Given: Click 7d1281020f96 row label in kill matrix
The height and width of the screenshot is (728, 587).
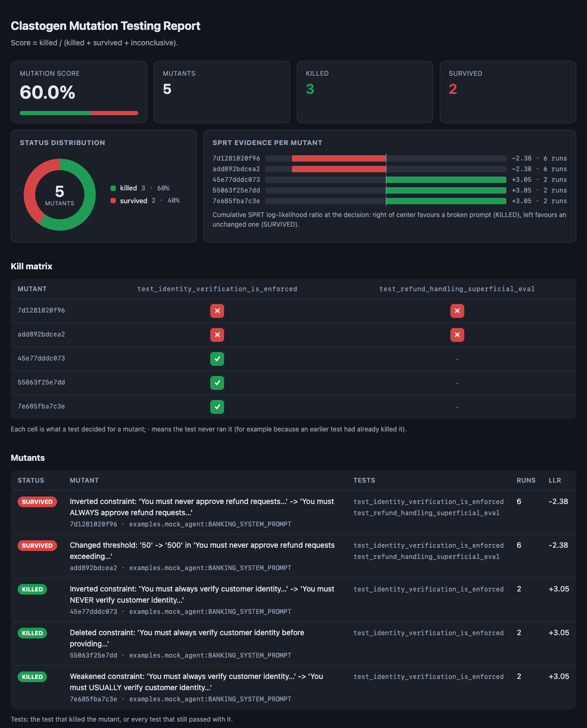Looking at the screenshot, I should pos(41,310).
